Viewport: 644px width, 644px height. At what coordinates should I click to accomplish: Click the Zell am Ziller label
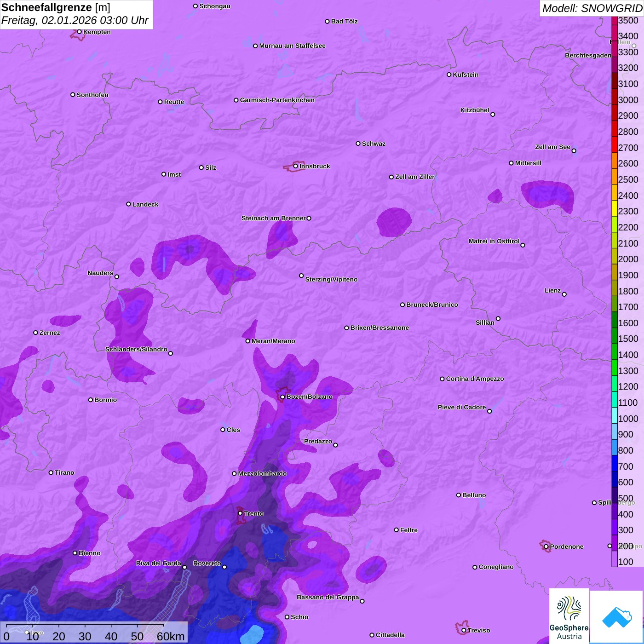(415, 177)
